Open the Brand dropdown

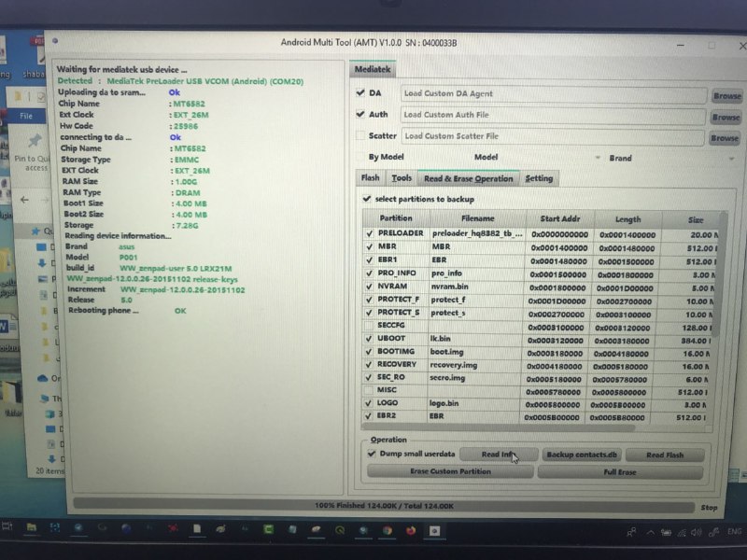point(731,159)
